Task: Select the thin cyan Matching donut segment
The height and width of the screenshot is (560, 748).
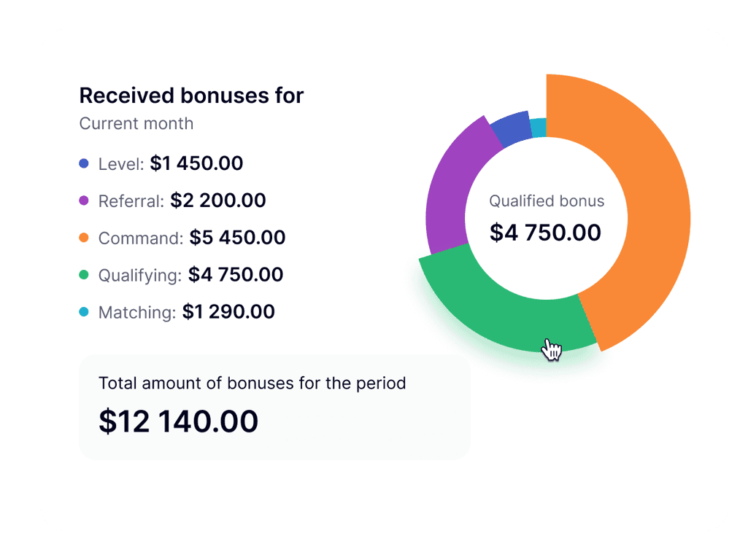Action: click(539, 128)
